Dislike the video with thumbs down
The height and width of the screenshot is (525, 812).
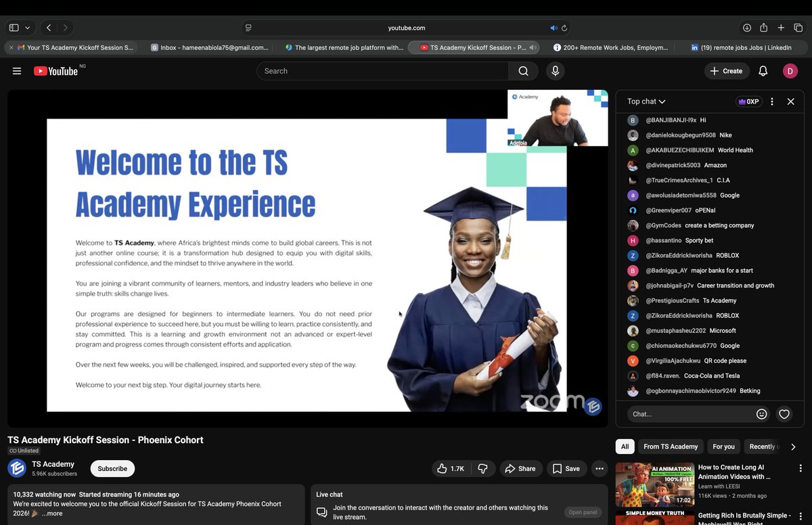[483, 468]
